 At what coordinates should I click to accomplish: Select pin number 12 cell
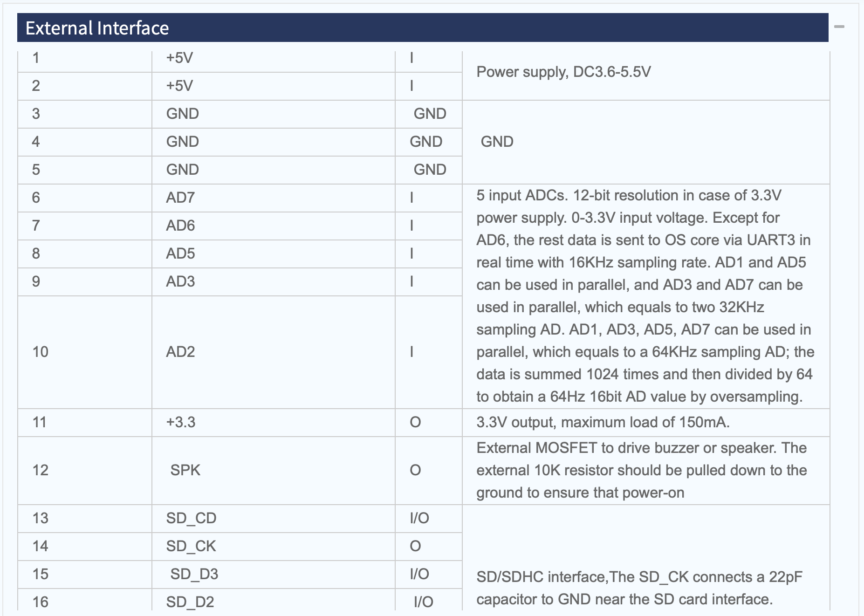[84, 471]
